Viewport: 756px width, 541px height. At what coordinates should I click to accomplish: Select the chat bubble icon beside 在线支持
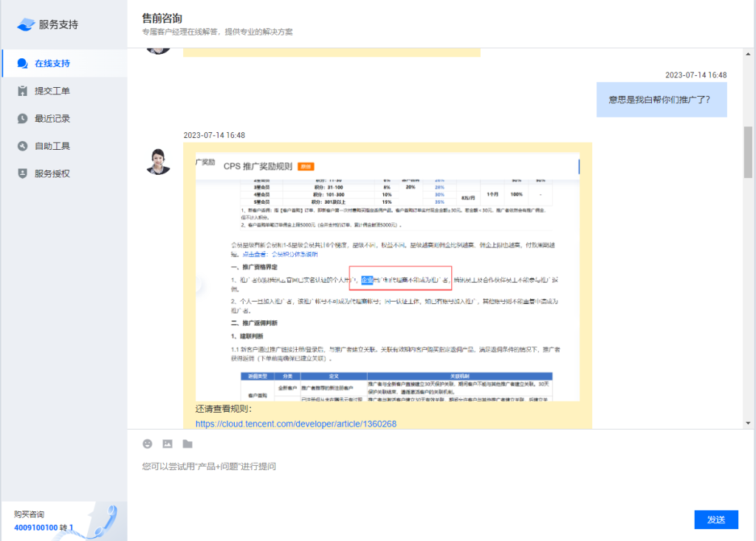(21, 63)
